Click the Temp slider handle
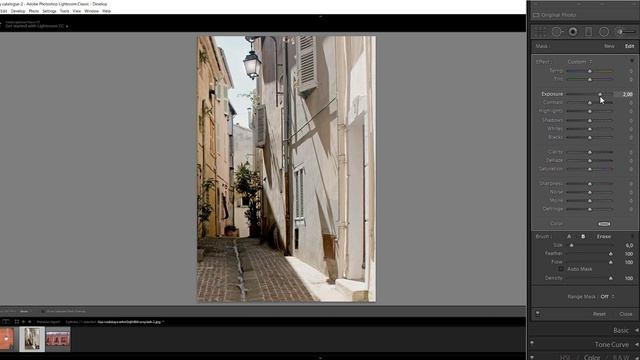Screen dimensions: 640x360 click(590, 71)
